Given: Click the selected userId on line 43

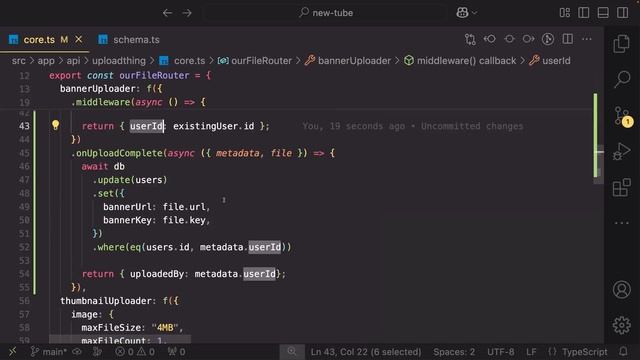Looking at the screenshot, I should 146,126.
